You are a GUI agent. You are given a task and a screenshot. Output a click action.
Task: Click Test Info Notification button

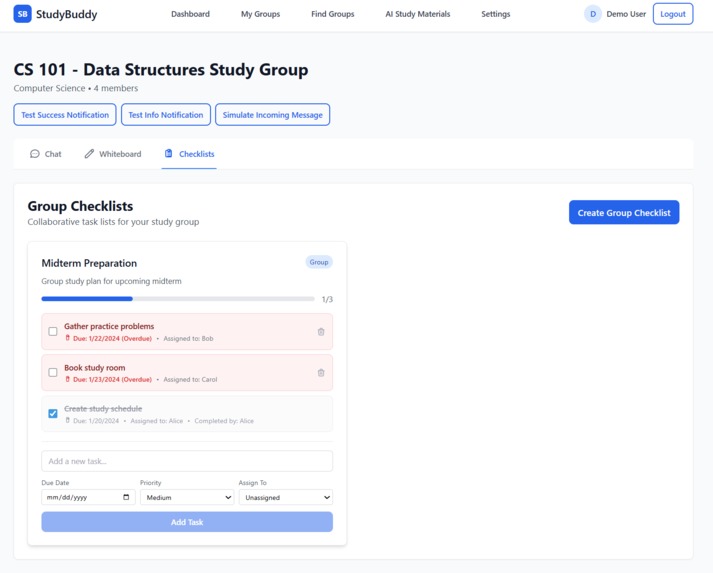pyautogui.click(x=166, y=115)
